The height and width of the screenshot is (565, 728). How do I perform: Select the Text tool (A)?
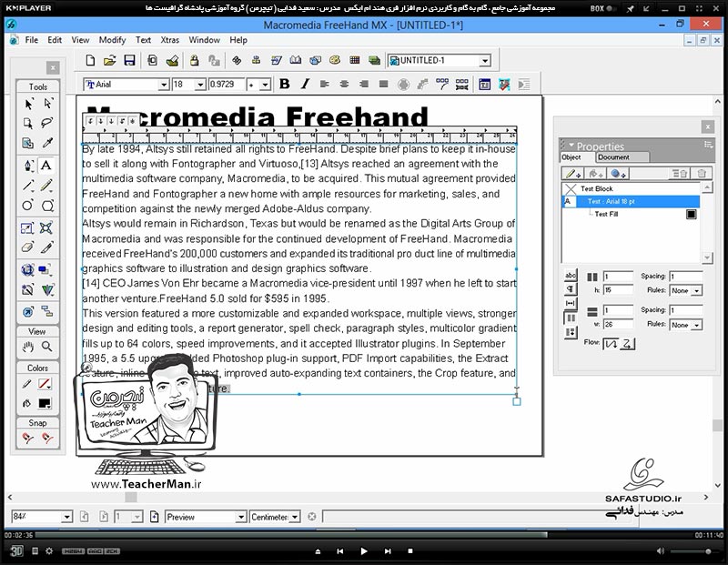tap(46, 166)
